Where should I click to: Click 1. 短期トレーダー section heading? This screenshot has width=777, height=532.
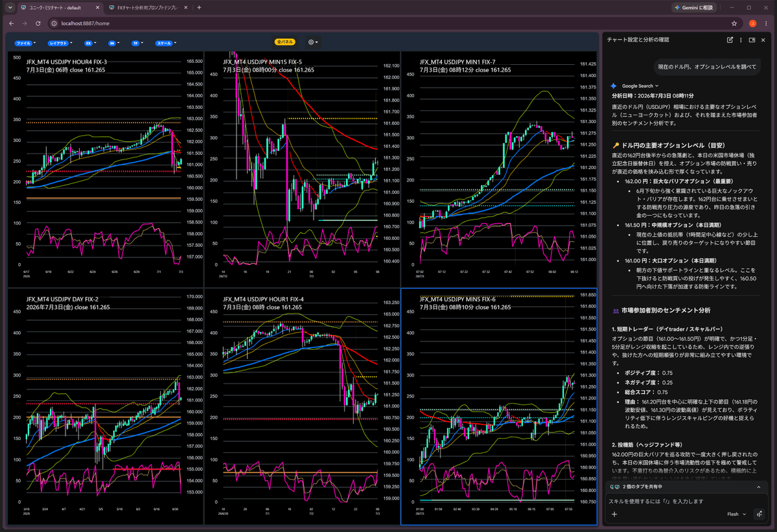pos(667,329)
